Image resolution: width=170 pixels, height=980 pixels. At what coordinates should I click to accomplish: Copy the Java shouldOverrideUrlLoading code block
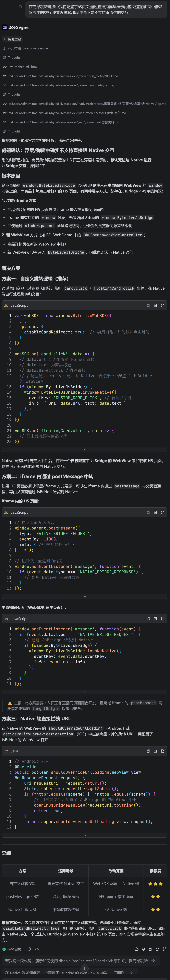tap(148, 751)
